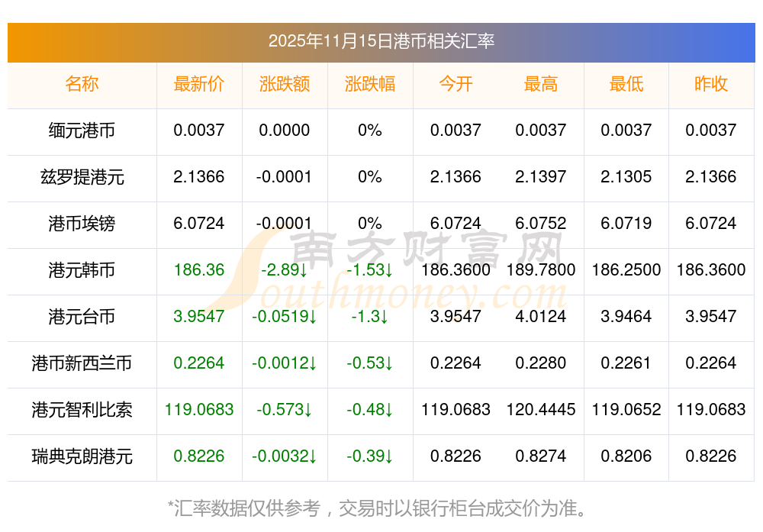Open the 缅元港币 row name
763x532 pixels.
(x=82, y=131)
